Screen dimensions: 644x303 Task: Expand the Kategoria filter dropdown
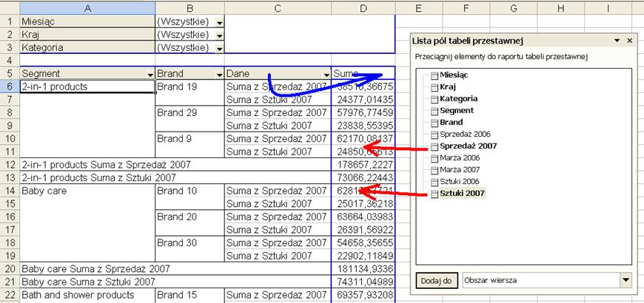pos(220,49)
